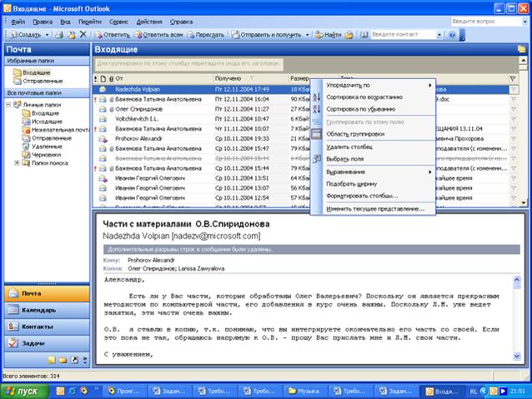The image size is (532, 399).
Task: Choose Выбрать поля in context menu
Action: tap(374, 159)
